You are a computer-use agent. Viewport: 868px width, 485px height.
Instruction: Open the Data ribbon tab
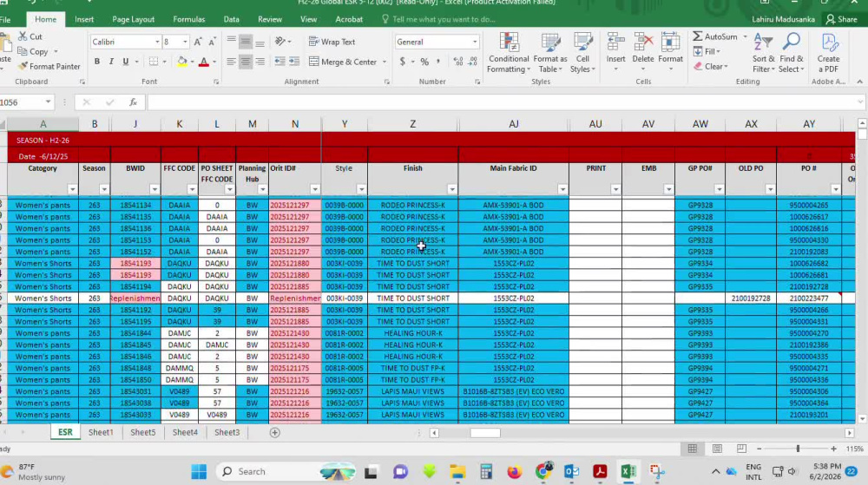pyautogui.click(x=232, y=19)
